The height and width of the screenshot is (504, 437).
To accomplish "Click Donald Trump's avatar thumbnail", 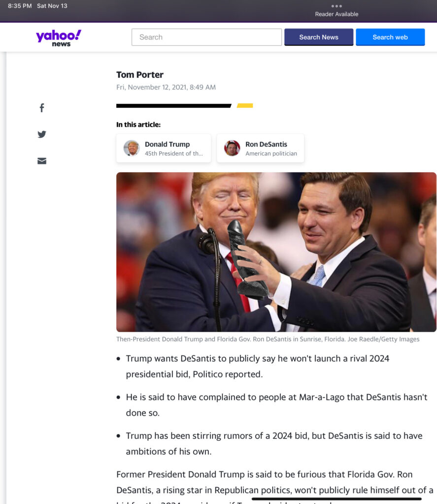I will point(132,148).
